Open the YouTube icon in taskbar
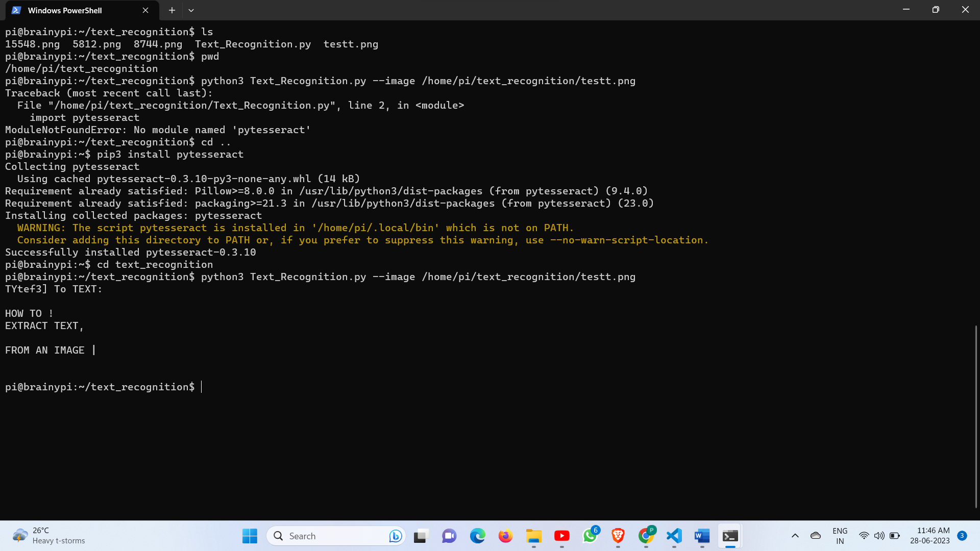The height and width of the screenshot is (551, 980). click(562, 536)
